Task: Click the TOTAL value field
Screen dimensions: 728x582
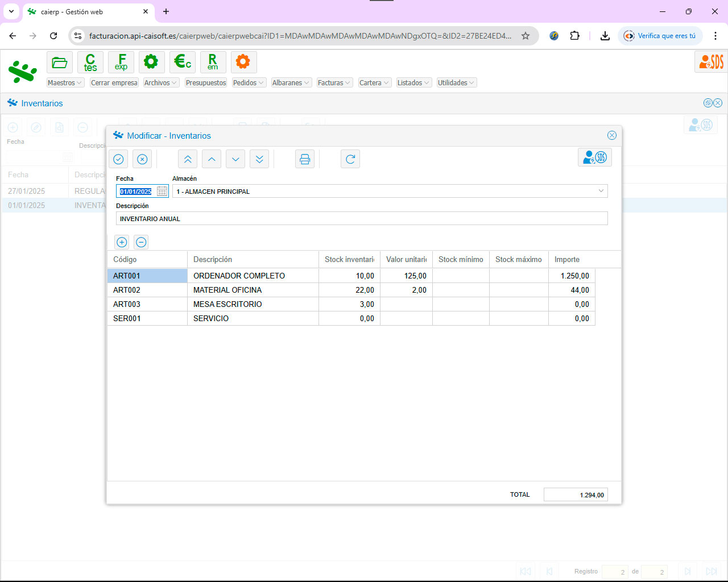Action: tap(576, 495)
